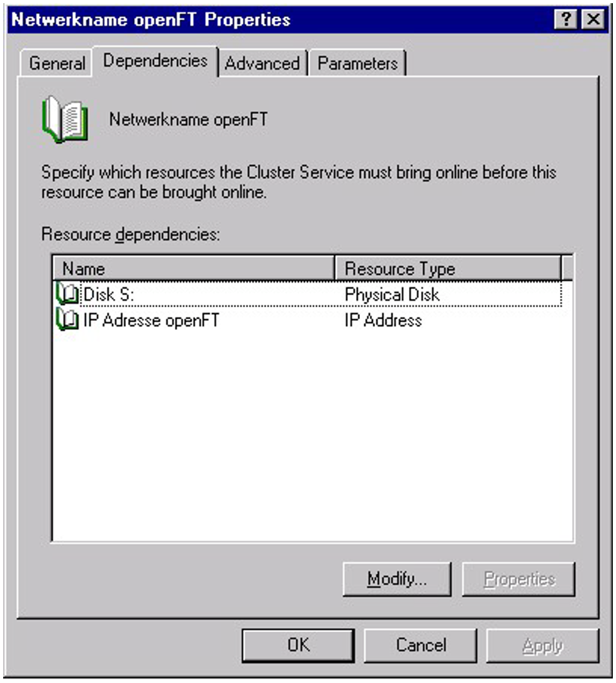Click the title bar help question mark
The height and width of the screenshot is (683, 616).
pos(566,20)
